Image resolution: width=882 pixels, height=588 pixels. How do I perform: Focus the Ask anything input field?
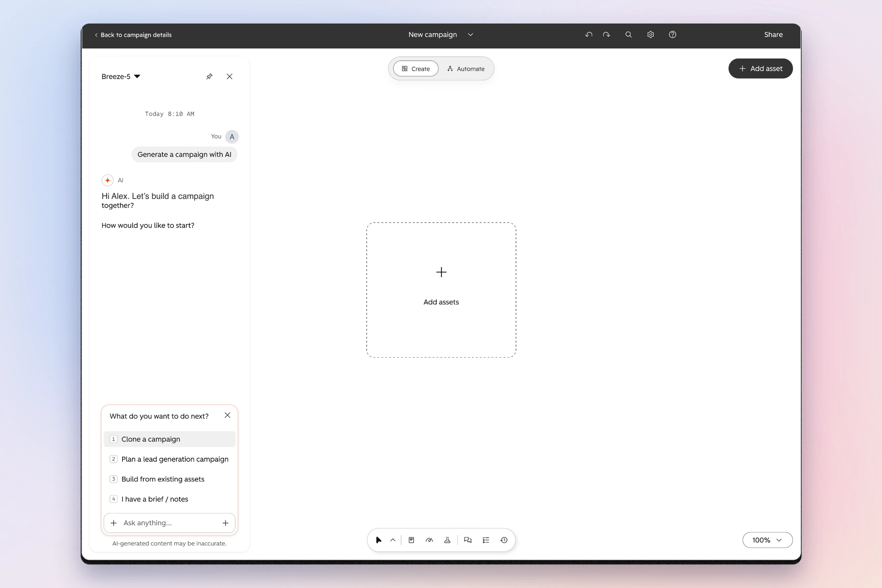(x=170, y=523)
